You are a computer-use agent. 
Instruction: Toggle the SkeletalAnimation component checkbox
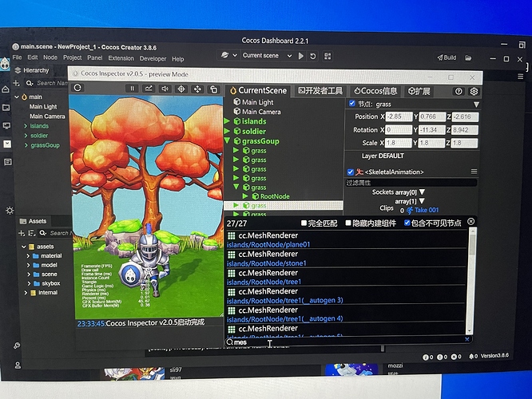(351, 172)
